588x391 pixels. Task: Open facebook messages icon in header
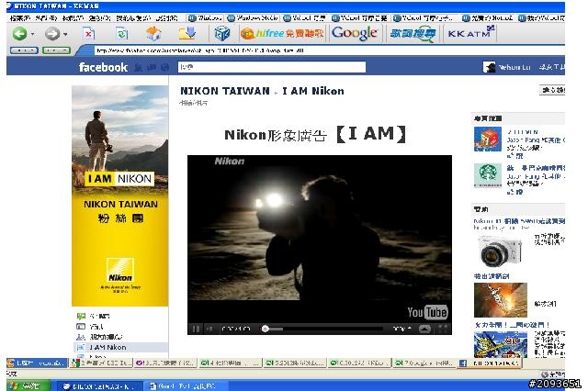(x=152, y=67)
